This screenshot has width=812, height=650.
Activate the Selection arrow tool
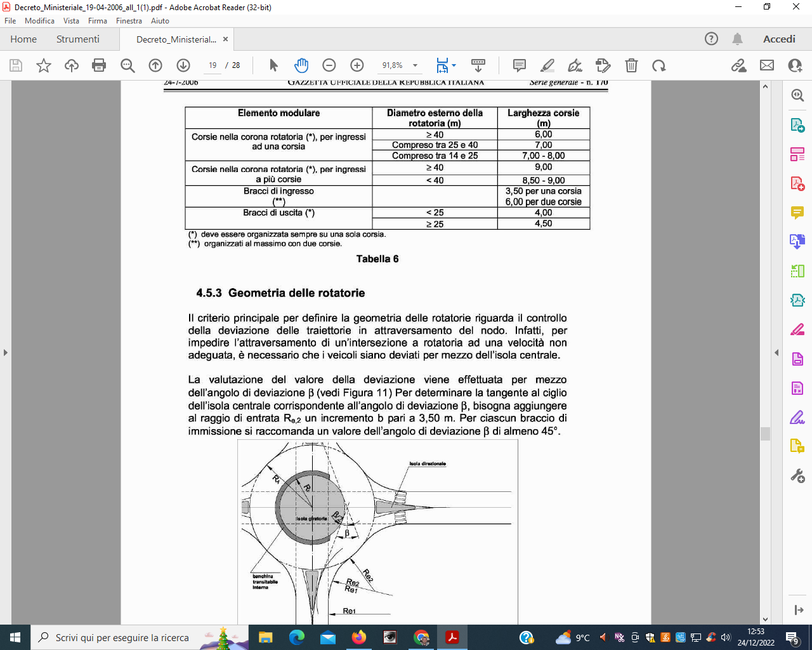(x=273, y=65)
